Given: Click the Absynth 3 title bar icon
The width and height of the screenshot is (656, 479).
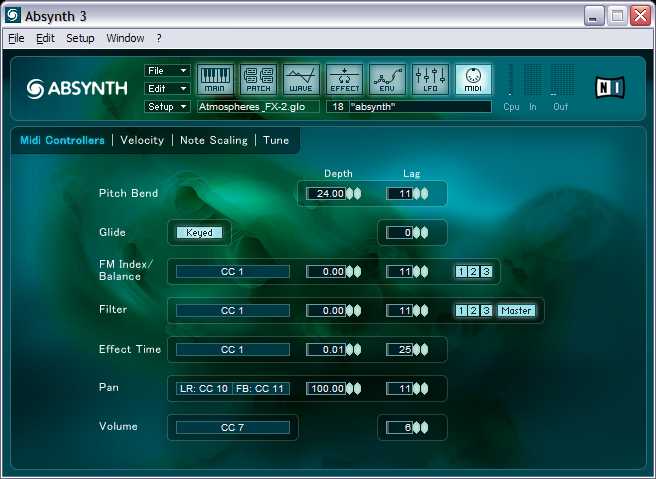Looking at the screenshot, I should (13, 15).
